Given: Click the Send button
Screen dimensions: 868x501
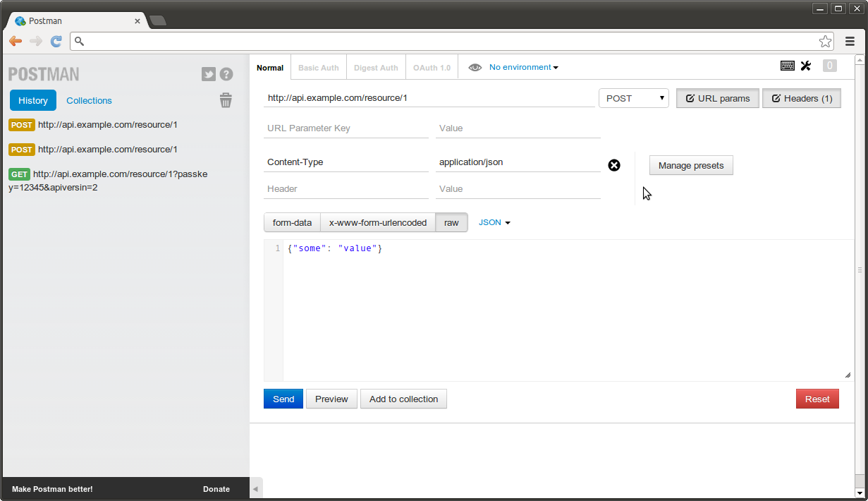Looking at the screenshot, I should coord(283,399).
